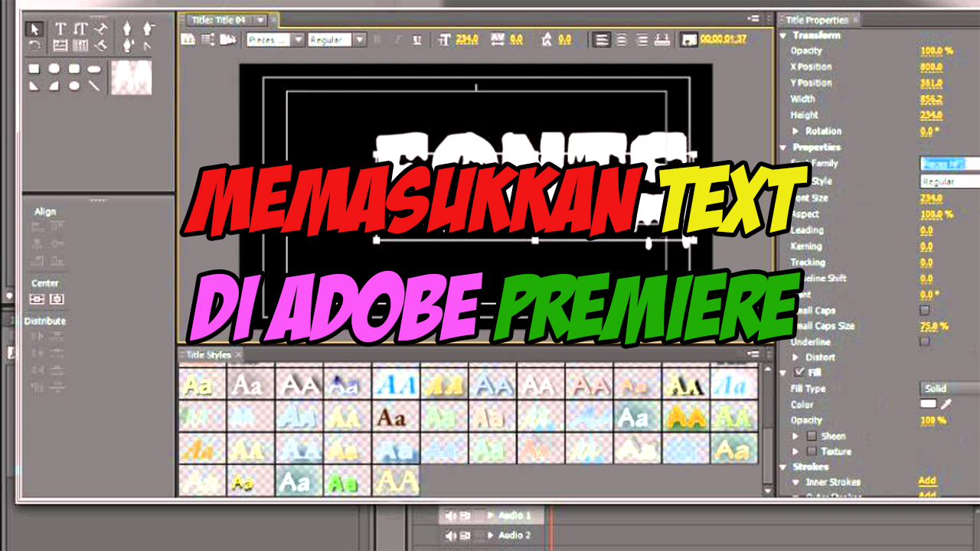Expand the Audio 2 track

tap(491, 535)
